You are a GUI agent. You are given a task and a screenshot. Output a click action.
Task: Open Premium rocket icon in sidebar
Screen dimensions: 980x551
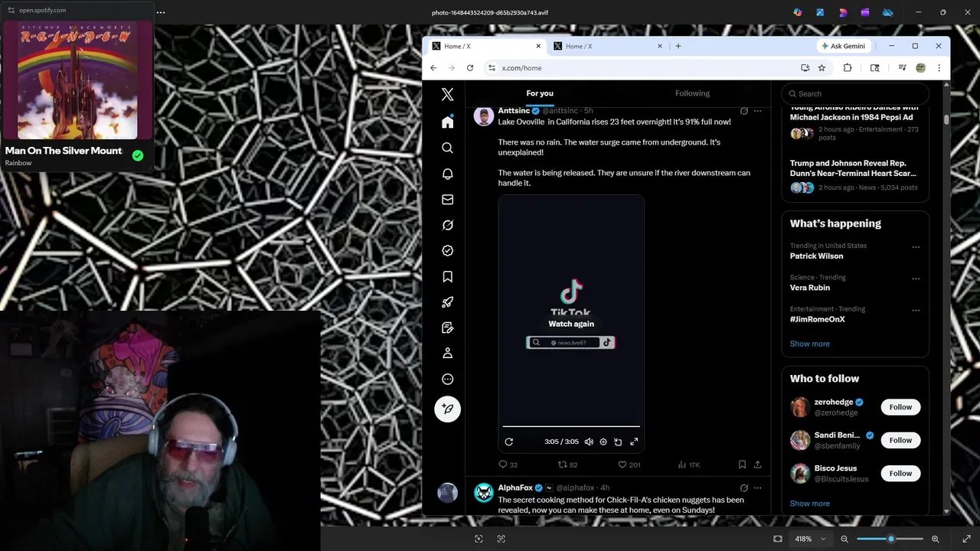click(x=448, y=302)
